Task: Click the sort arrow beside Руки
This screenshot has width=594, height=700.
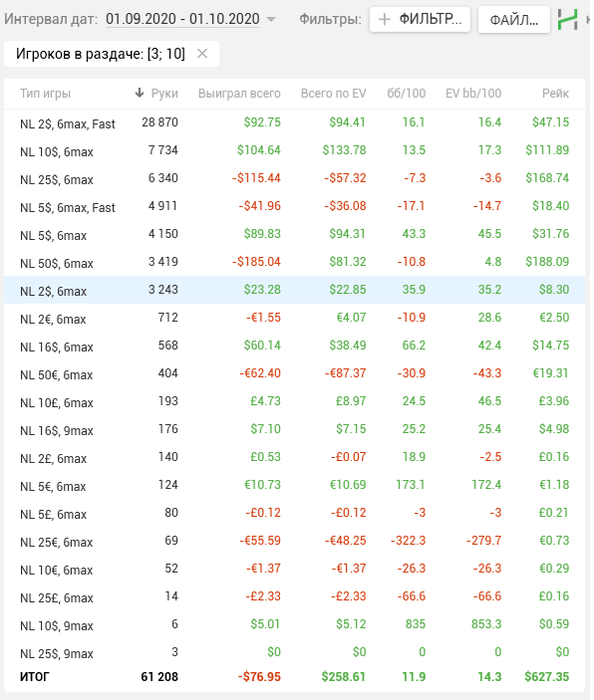Action: (x=139, y=93)
